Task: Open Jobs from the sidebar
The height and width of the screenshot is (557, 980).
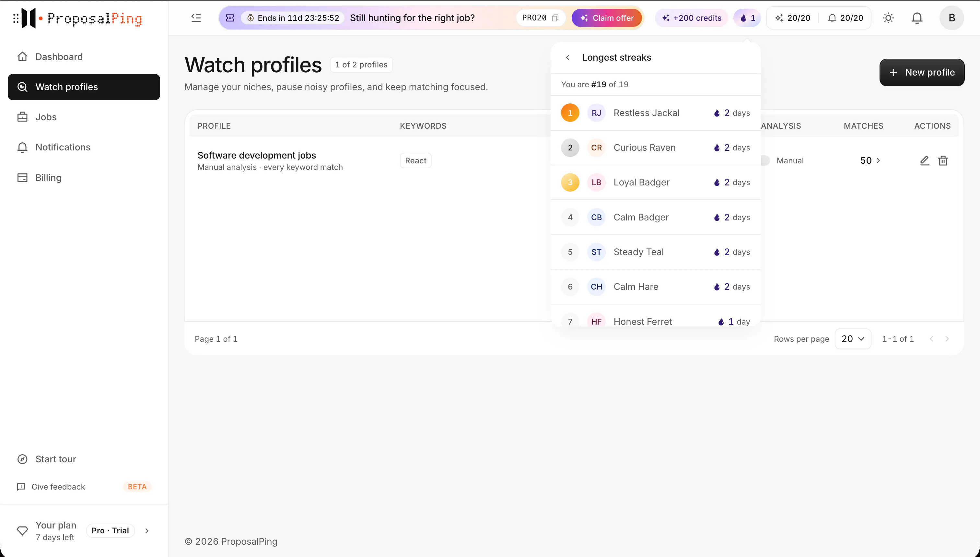Action: click(84, 117)
